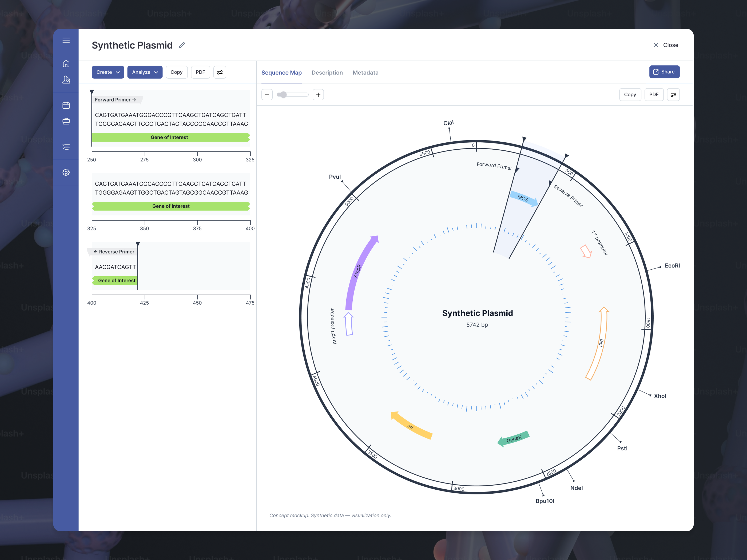The width and height of the screenshot is (747, 560).
Task: Click the zoom out minus button
Action: (267, 95)
